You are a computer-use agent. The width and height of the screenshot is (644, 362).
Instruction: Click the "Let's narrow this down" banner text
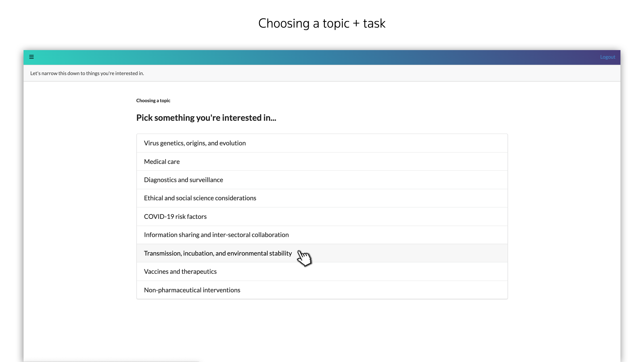87,73
